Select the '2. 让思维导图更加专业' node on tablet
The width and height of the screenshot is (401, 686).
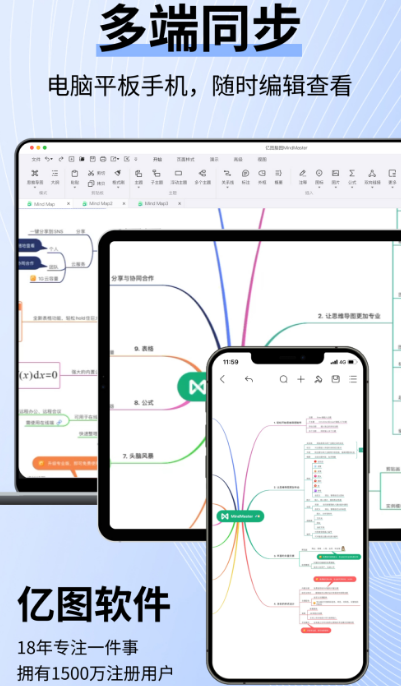tap(349, 316)
